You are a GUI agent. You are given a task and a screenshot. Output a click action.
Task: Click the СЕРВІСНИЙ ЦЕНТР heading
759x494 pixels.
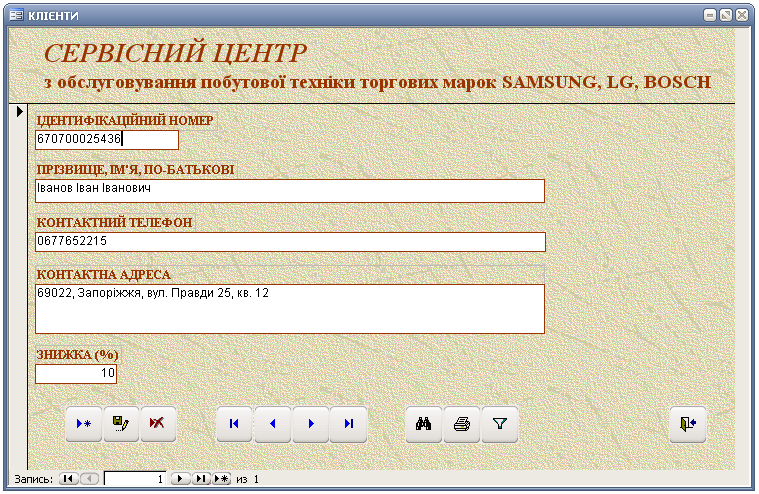(x=175, y=53)
